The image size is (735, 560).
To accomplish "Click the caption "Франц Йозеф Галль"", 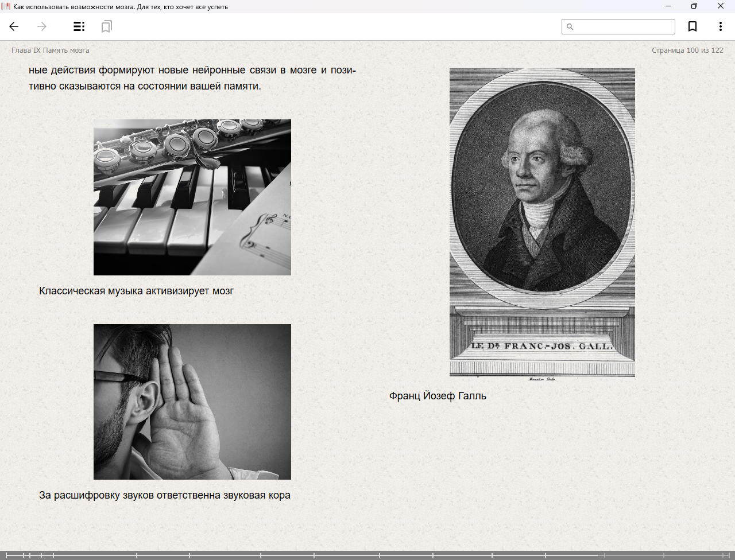I will coord(438,396).
